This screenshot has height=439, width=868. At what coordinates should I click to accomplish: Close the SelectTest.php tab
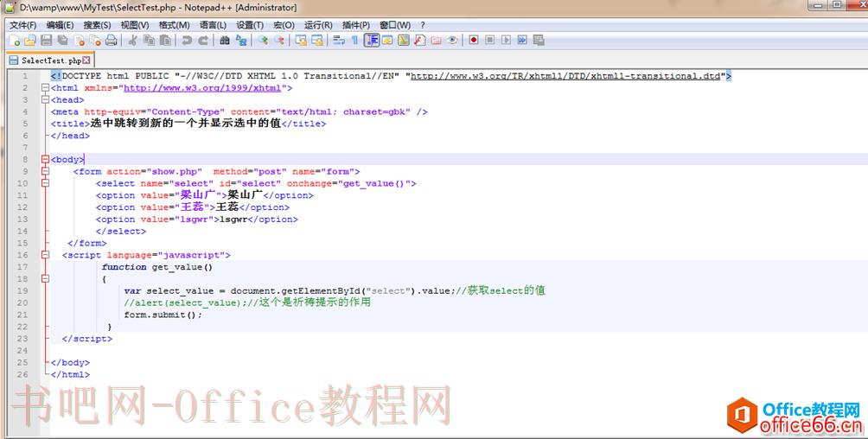86,60
